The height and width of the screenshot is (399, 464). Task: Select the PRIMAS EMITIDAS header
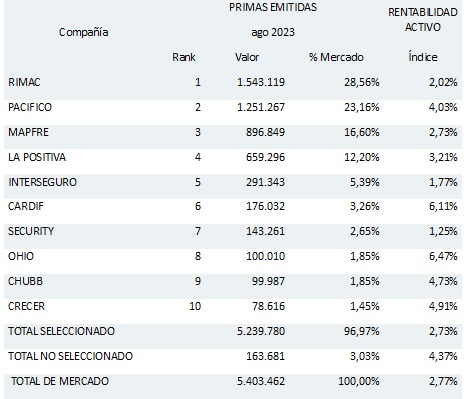pos(273,7)
